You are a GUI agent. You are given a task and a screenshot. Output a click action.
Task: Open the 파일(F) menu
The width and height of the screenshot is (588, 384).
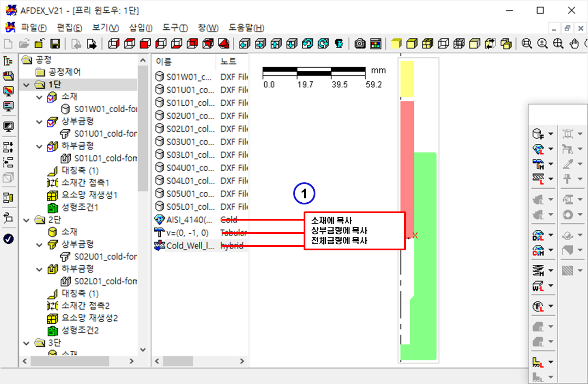[x=34, y=28]
